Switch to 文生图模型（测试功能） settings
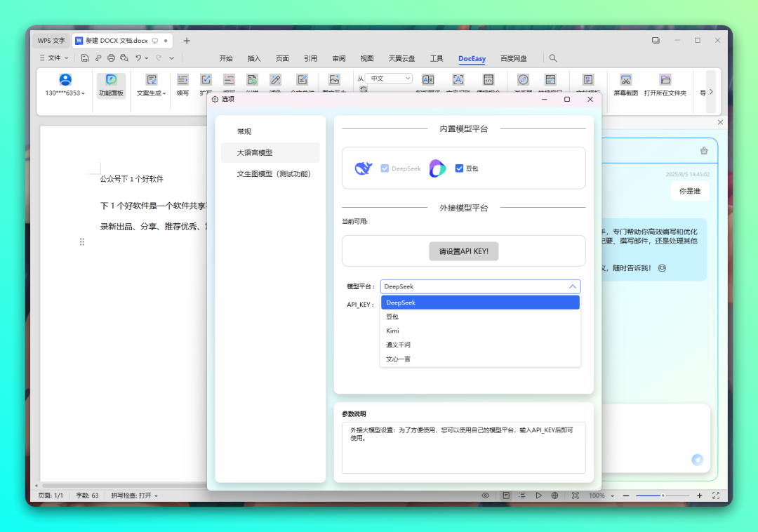 point(273,173)
